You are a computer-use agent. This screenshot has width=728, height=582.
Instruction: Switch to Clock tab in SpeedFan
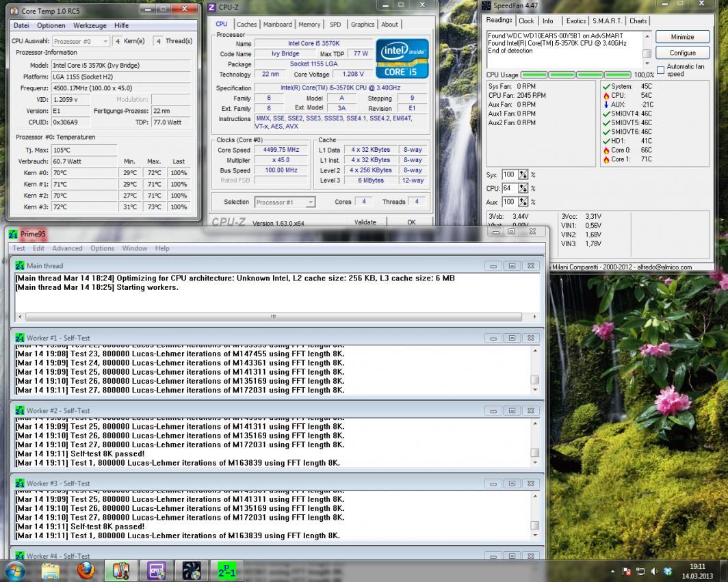526,21
